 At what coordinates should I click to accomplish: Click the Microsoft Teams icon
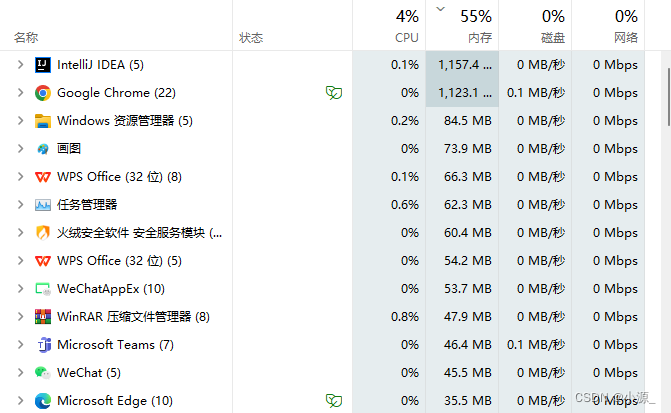pyautogui.click(x=44, y=345)
